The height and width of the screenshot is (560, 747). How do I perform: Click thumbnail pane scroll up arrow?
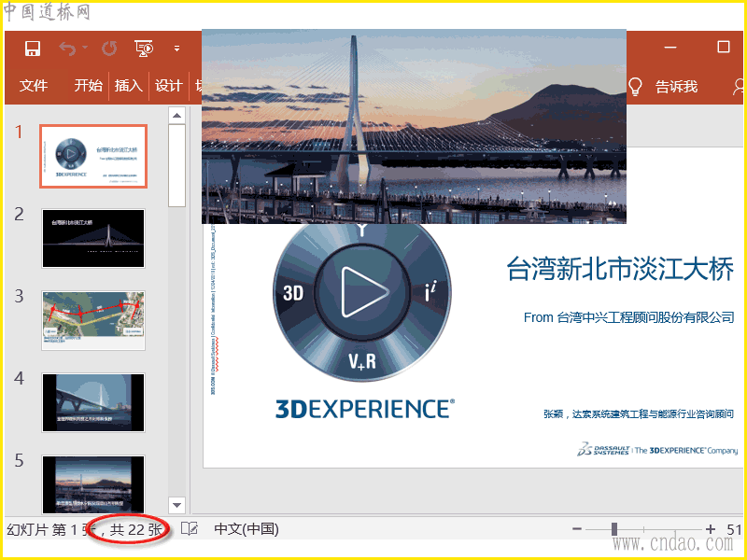176,115
